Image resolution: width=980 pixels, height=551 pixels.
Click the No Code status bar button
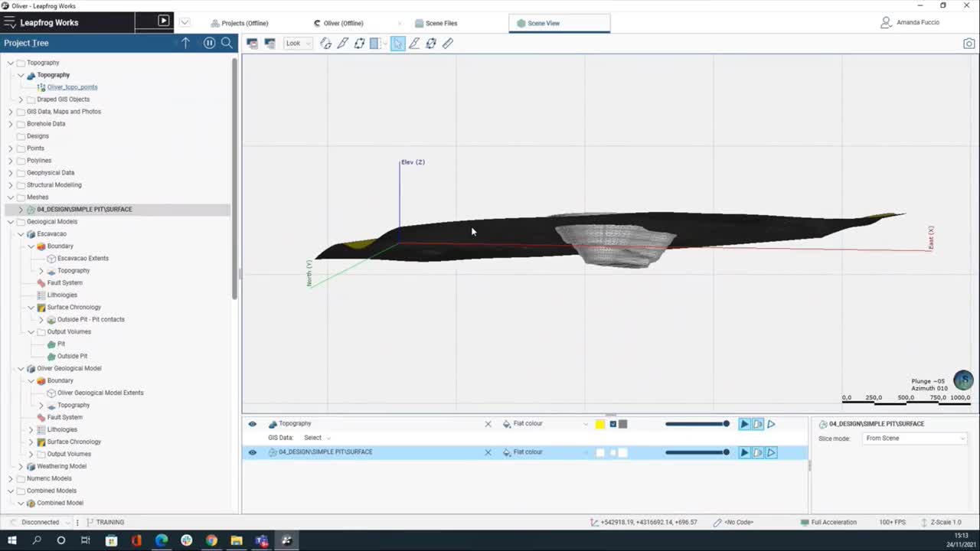(733, 522)
